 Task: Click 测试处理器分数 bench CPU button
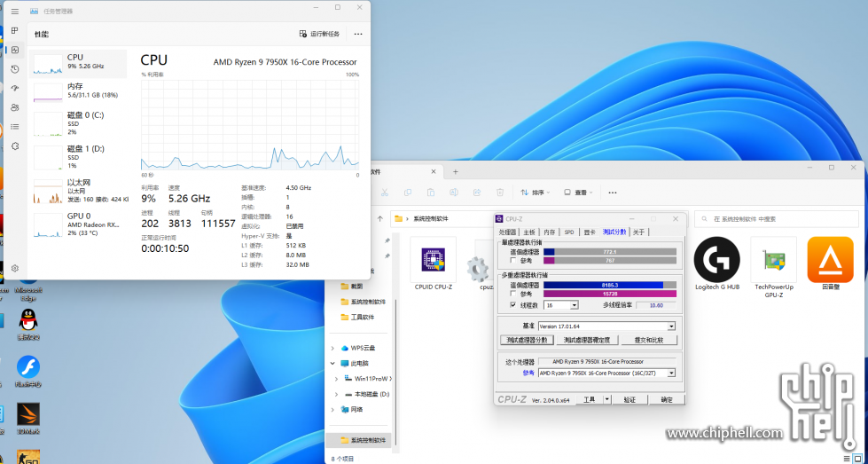coord(527,340)
